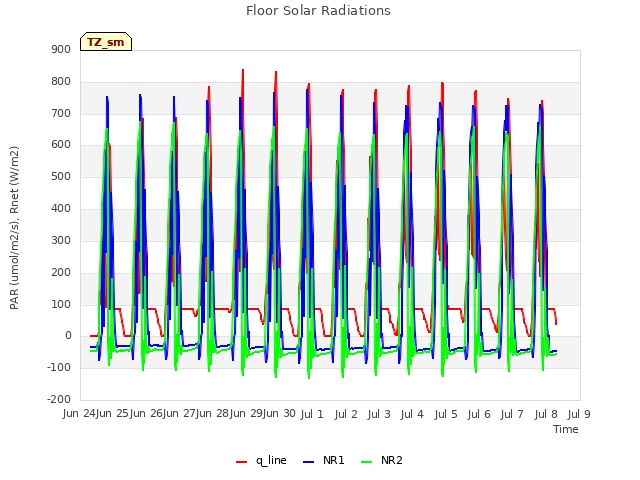
Task: Click the green NR2 legend swatch
Action: (x=367, y=462)
